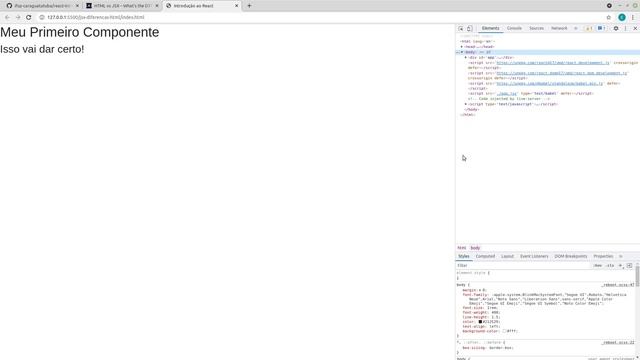Add a new style rule with plus icon
The image size is (640, 360).
coord(620,266)
